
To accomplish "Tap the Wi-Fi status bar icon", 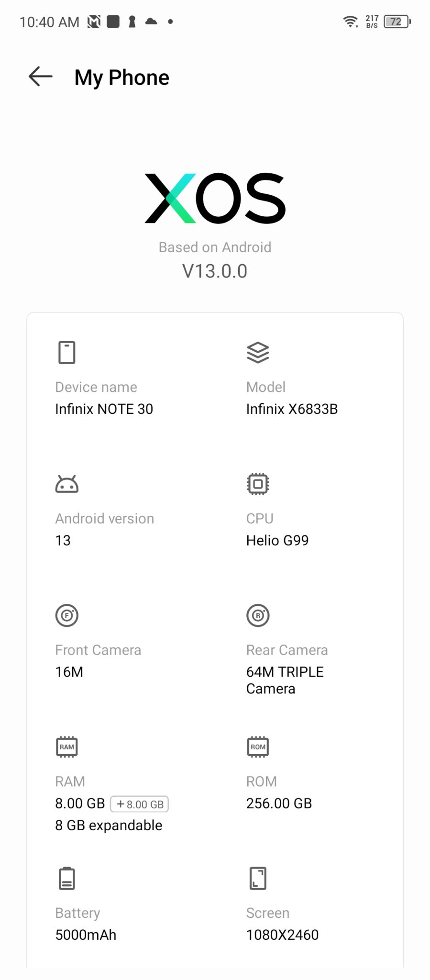I will click(351, 22).
